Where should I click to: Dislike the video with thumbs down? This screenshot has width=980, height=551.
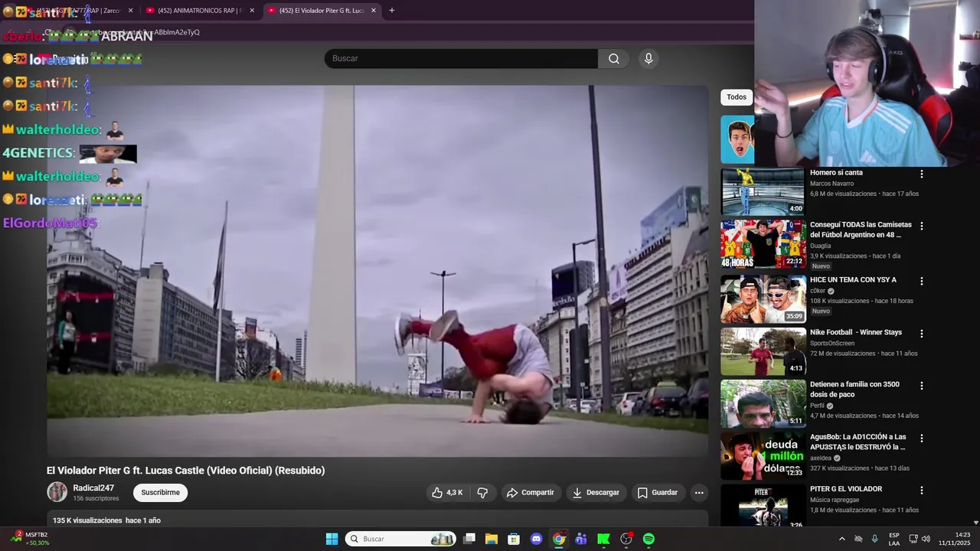click(x=482, y=493)
